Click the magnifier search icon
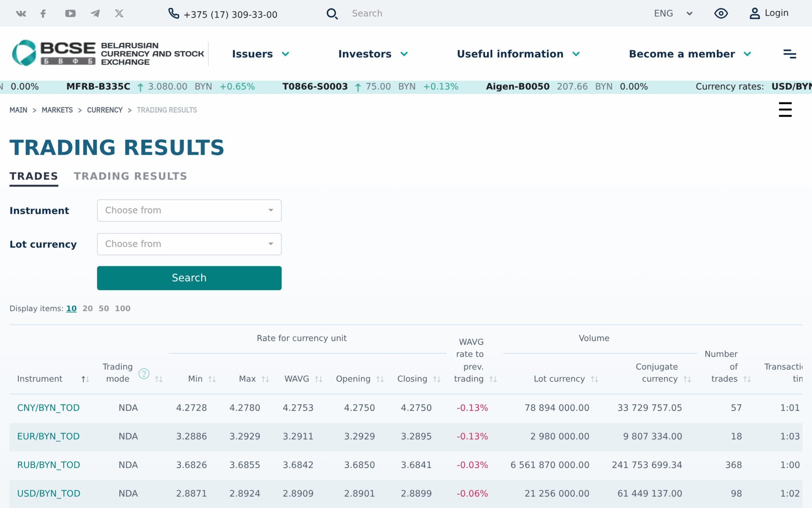Screen dimensions: 812x508 tap(332, 14)
